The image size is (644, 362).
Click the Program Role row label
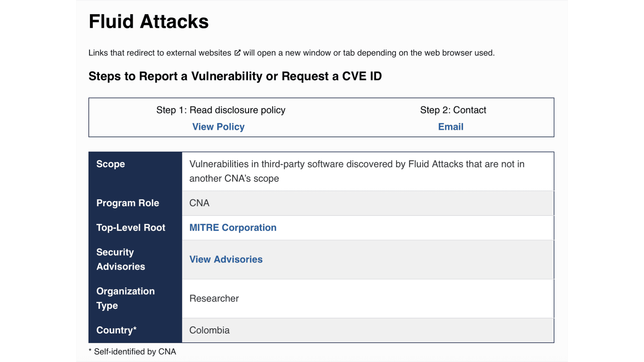coord(128,203)
